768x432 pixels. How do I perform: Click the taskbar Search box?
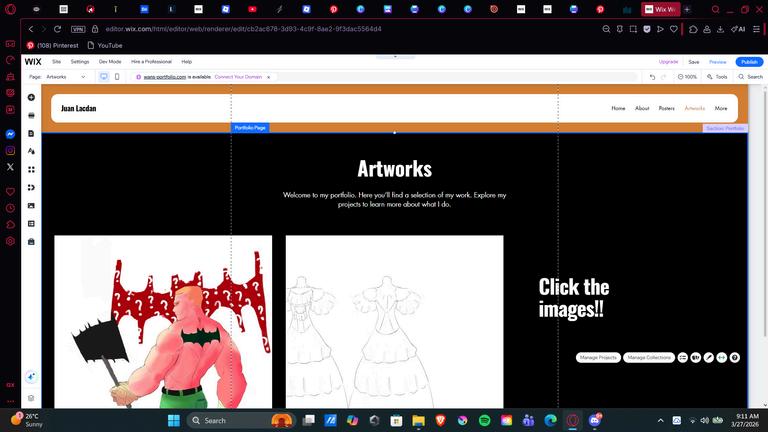pyautogui.click(x=240, y=420)
